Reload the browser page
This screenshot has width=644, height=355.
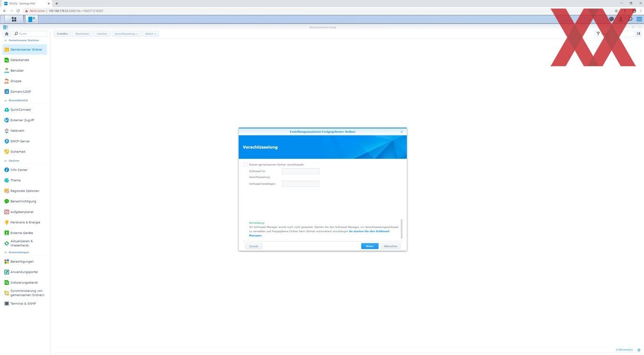[x=18, y=10]
